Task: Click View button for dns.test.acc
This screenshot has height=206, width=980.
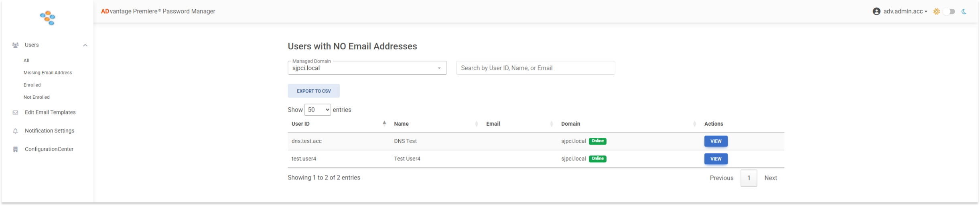Action: point(716,141)
